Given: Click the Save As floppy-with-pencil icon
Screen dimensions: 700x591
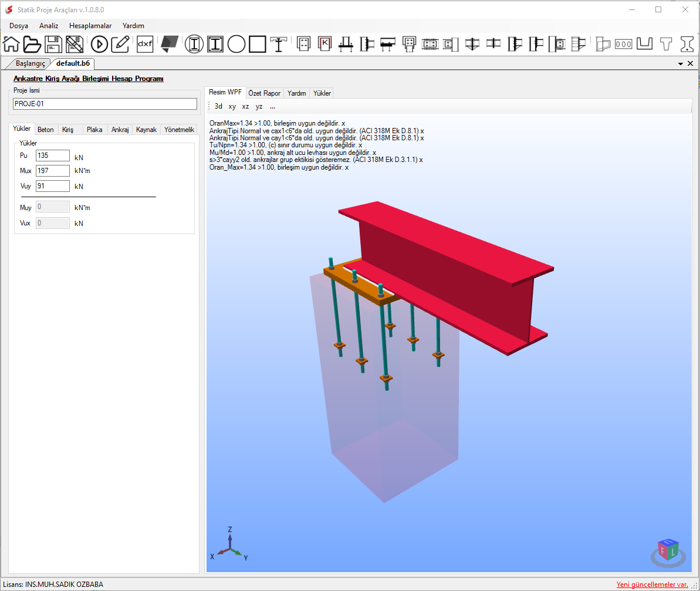Looking at the screenshot, I should click(75, 44).
